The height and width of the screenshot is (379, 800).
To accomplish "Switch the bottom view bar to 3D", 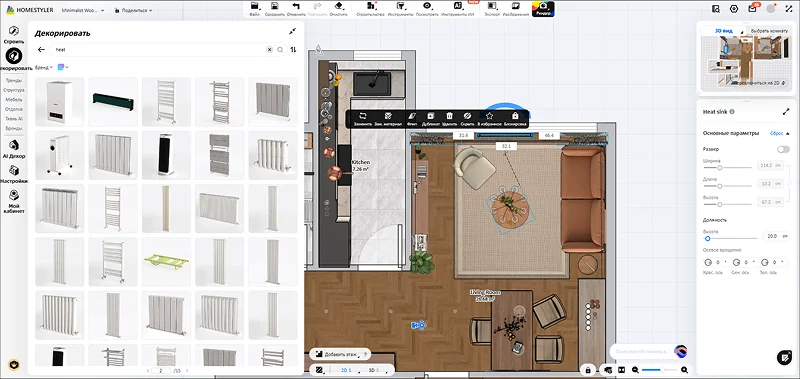I will [x=372, y=370].
